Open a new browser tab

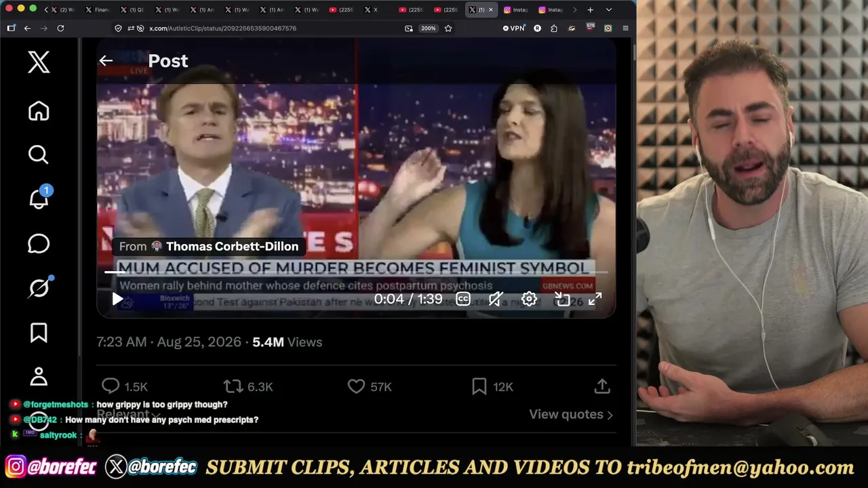[x=591, y=9]
